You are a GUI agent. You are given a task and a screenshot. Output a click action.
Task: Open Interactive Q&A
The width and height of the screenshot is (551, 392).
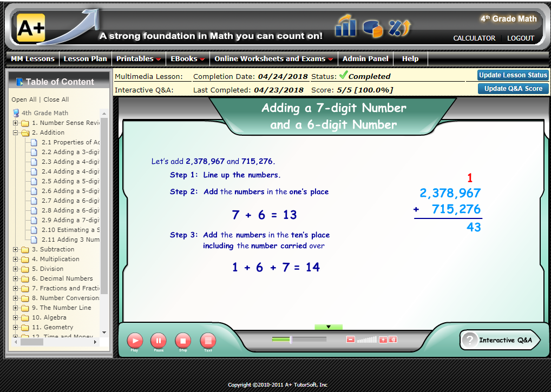click(499, 340)
